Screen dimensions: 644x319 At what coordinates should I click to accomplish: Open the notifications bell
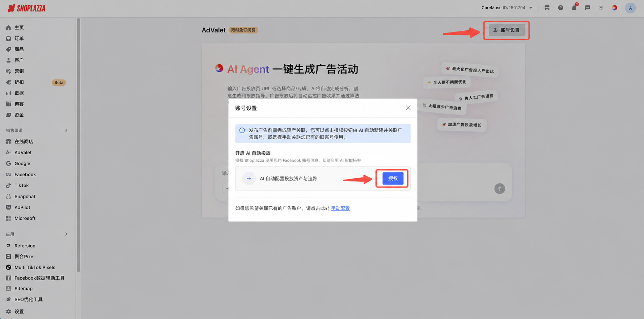point(574,8)
